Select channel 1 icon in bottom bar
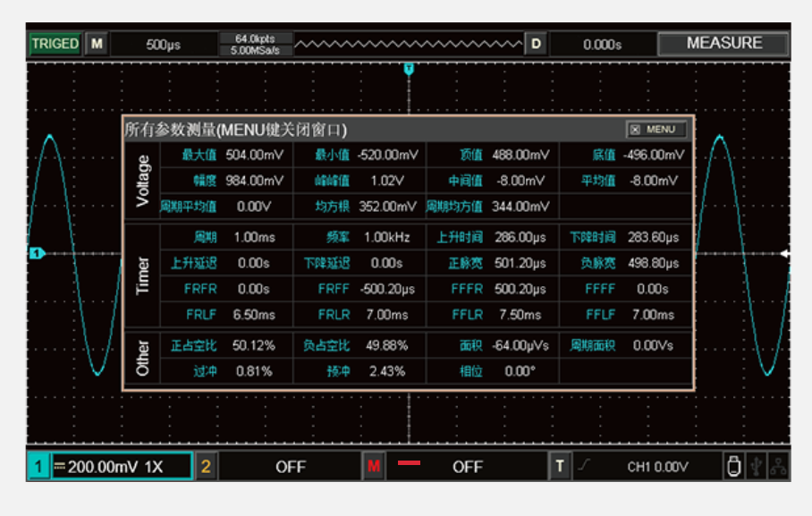 click(38, 466)
